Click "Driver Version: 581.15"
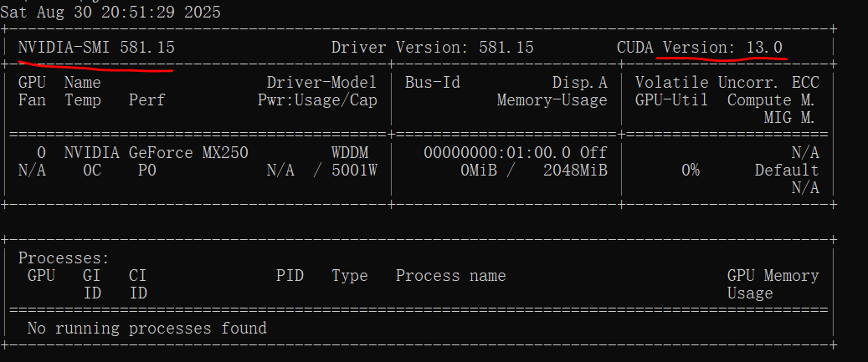868x362 pixels. (x=433, y=48)
